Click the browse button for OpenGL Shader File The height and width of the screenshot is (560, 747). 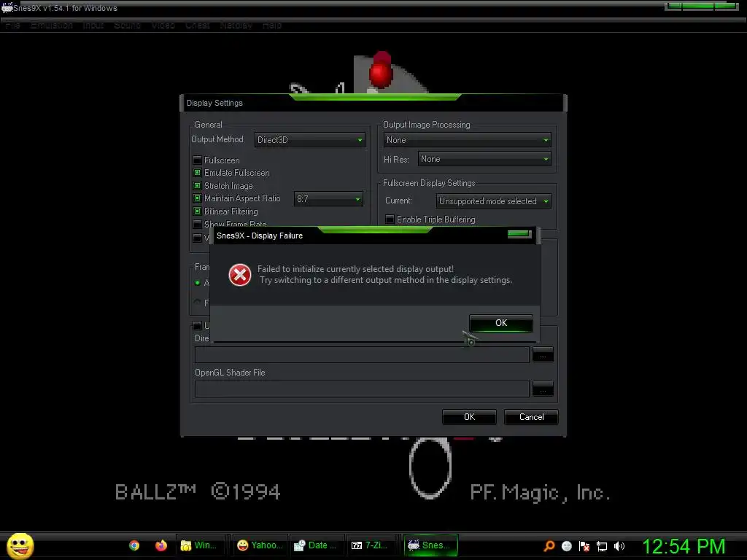[543, 389]
